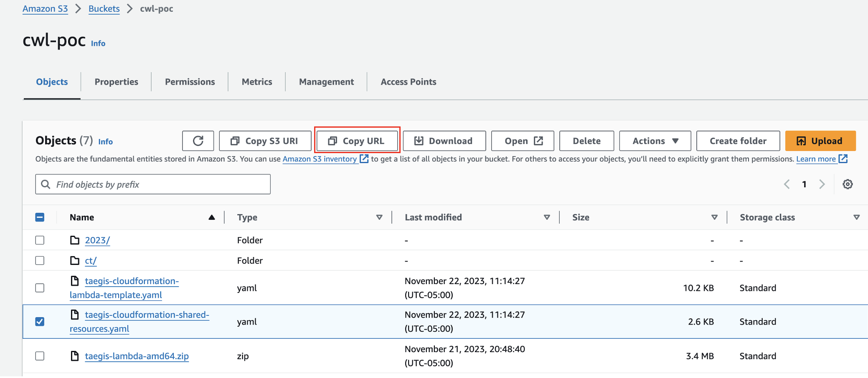Sort by Size column arrow

pos(714,217)
